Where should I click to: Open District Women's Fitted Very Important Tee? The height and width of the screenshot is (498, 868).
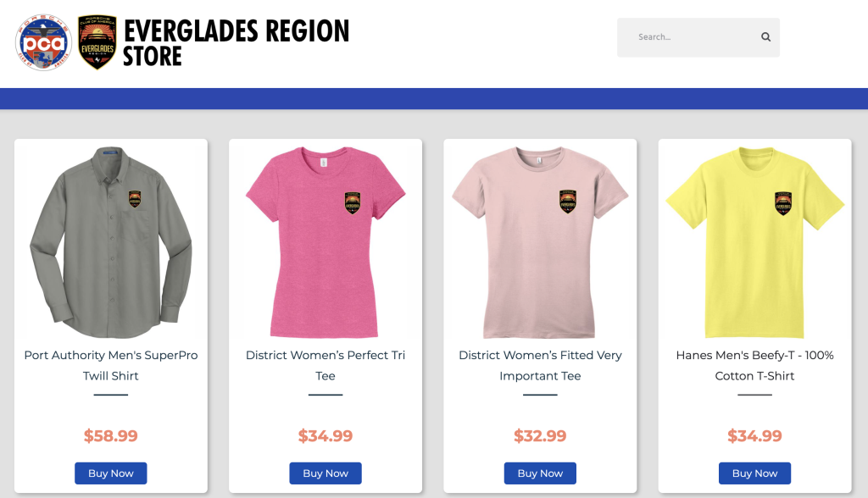540,365
